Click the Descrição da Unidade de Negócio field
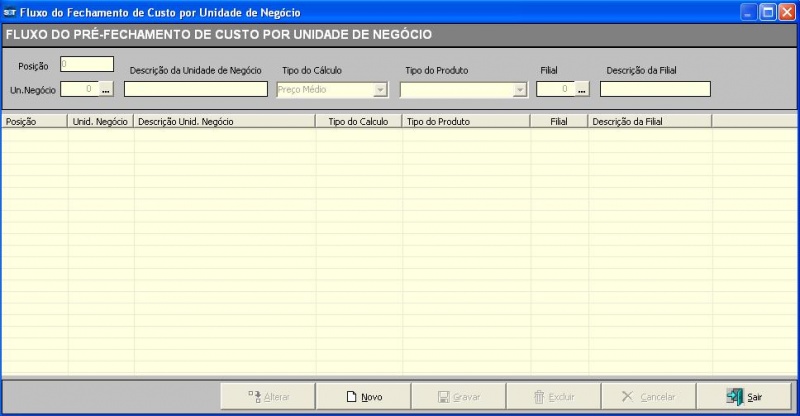 pyautogui.click(x=195, y=89)
